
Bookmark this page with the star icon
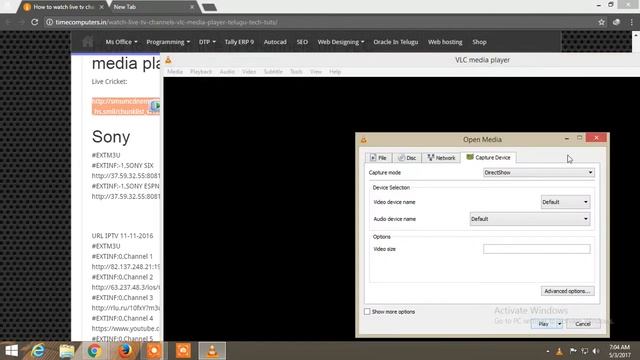[x=601, y=22]
